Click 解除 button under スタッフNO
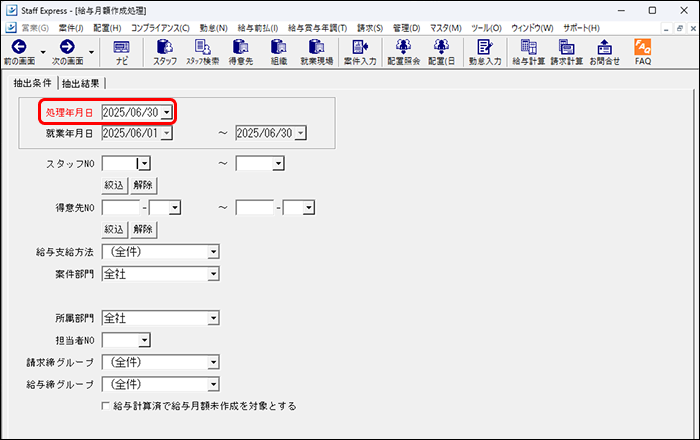This screenshot has height=440, width=700. (143, 185)
